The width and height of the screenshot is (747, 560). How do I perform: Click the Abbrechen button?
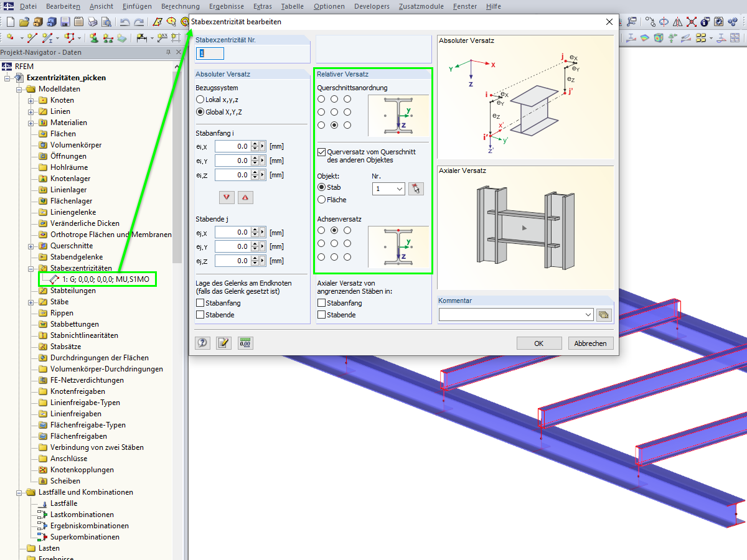tap(591, 343)
